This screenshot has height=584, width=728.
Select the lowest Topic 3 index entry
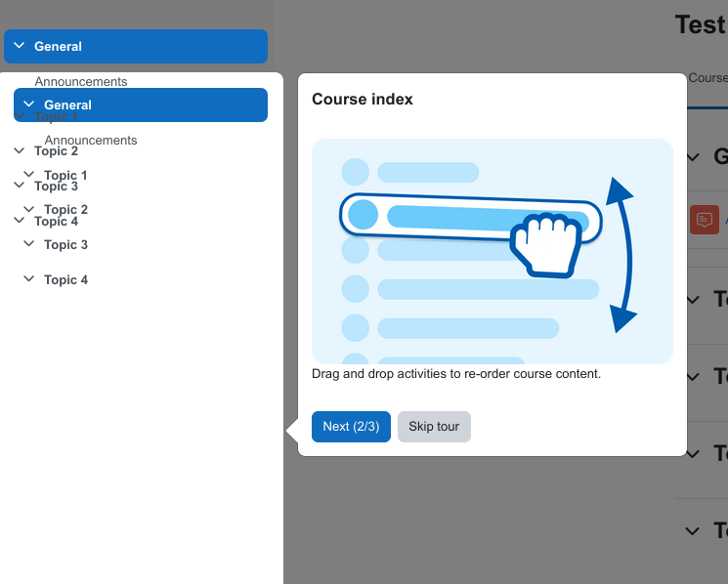tap(65, 244)
